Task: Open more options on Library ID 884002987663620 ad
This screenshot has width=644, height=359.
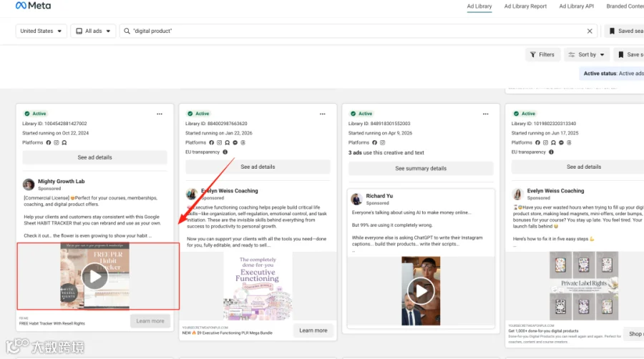Action: (x=323, y=114)
